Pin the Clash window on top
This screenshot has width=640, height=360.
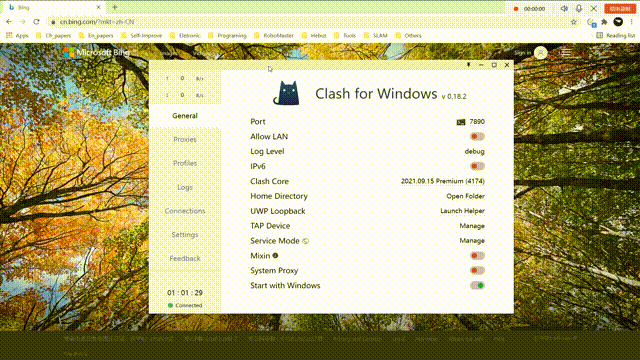coord(469,65)
